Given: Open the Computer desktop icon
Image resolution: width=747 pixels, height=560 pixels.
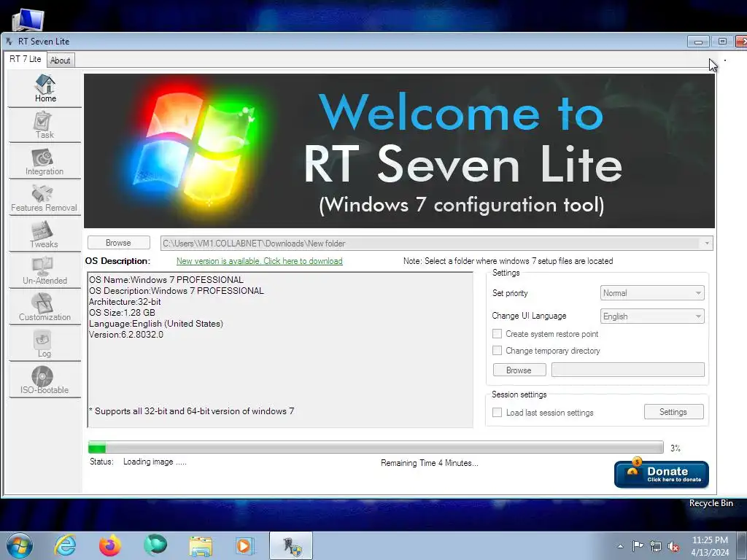Looking at the screenshot, I should click(28, 19).
